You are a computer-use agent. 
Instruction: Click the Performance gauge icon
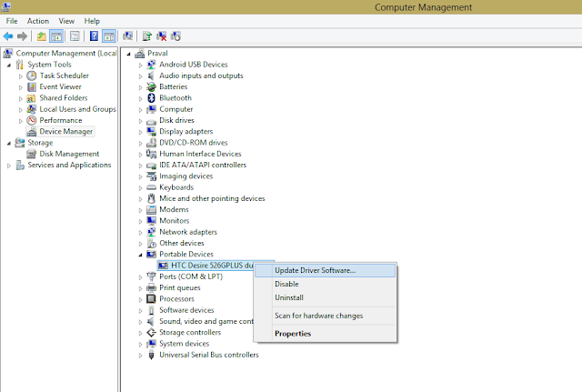(x=32, y=120)
